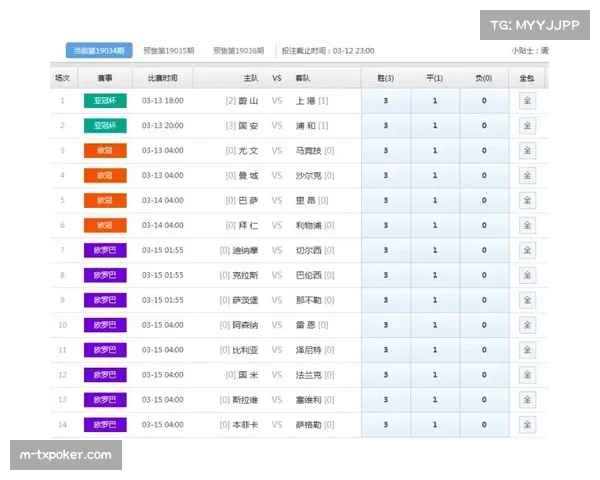The height and width of the screenshot is (480, 600).
Task: Pick win (3) for 蔚山 vs 上港
Action: (385, 100)
